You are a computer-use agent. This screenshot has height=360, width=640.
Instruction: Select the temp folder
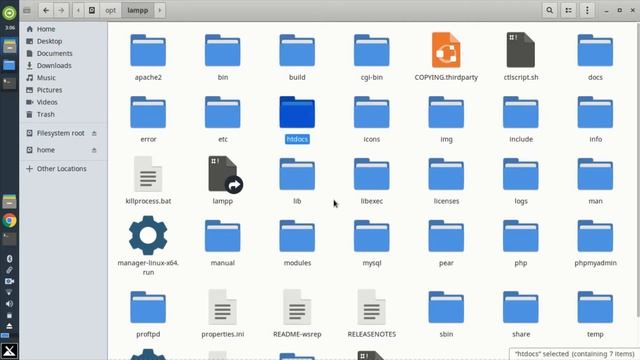click(x=595, y=307)
